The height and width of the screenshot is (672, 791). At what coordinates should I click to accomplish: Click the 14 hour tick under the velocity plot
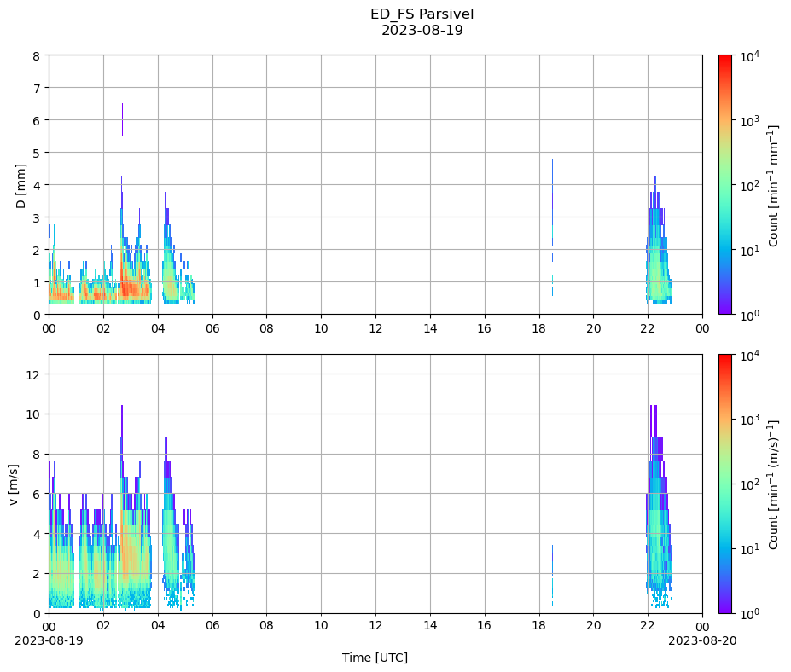pos(430,626)
